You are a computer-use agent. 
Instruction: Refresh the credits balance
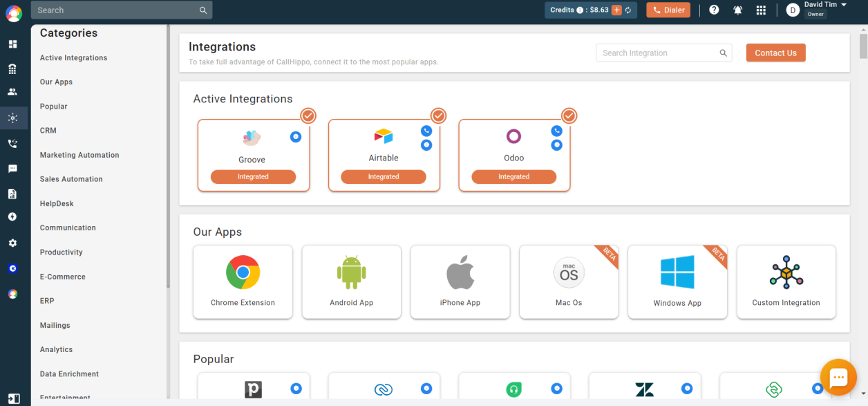[628, 10]
